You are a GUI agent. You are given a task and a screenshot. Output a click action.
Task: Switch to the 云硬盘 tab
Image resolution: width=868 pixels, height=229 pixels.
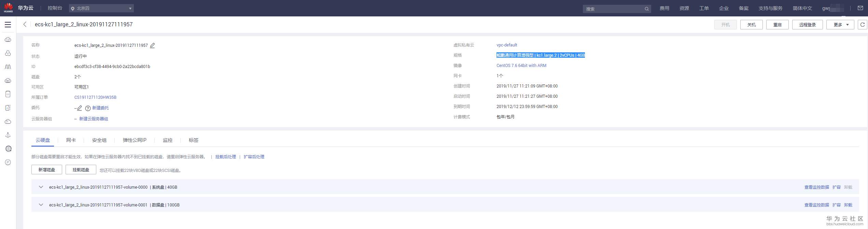(43, 140)
